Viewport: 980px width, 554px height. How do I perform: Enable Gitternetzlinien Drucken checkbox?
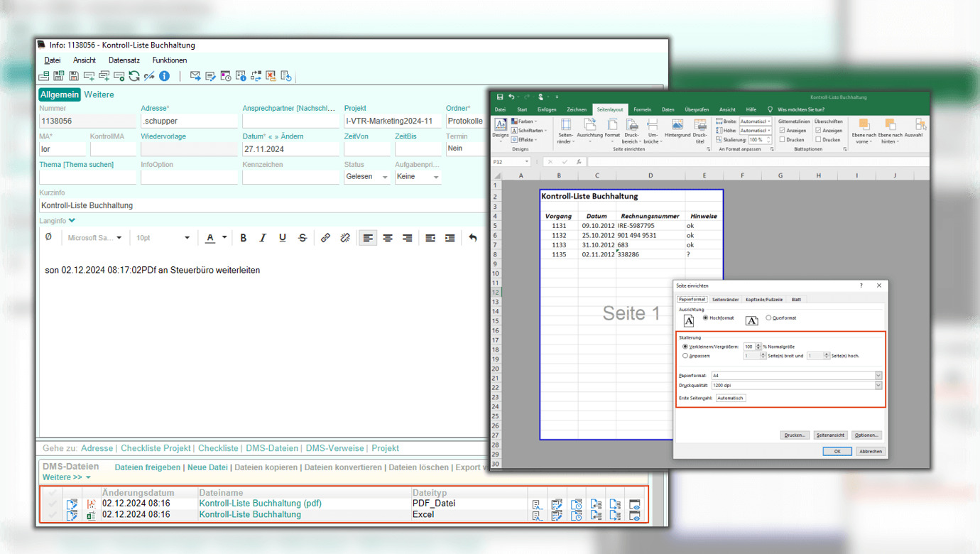pos(783,140)
